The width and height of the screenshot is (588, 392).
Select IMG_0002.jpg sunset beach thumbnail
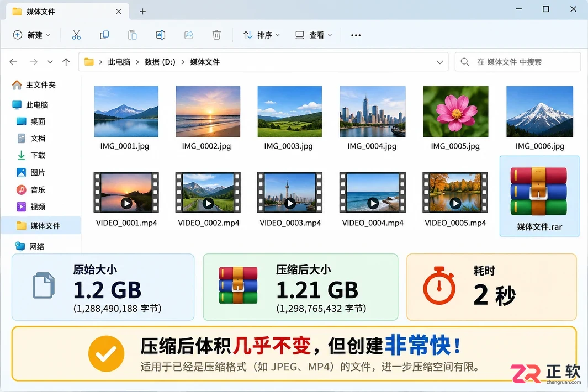tap(208, 112)
